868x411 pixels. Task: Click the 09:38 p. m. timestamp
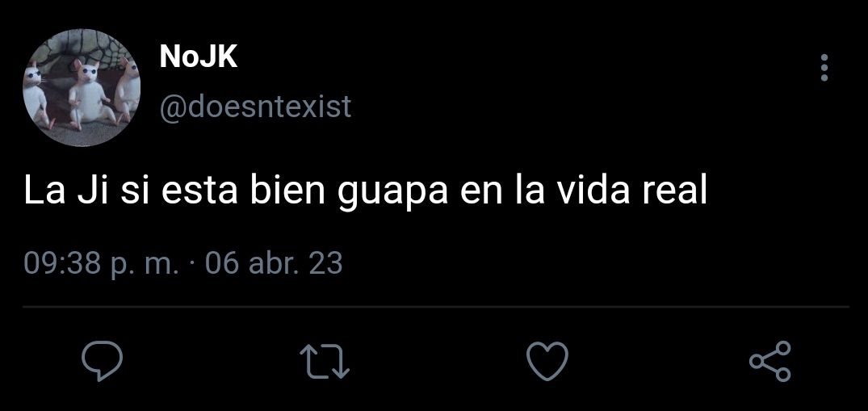click(101, 263)
